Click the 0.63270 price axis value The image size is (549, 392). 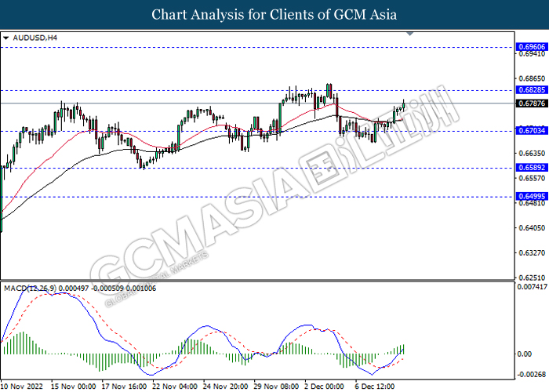tap(532, 252)
